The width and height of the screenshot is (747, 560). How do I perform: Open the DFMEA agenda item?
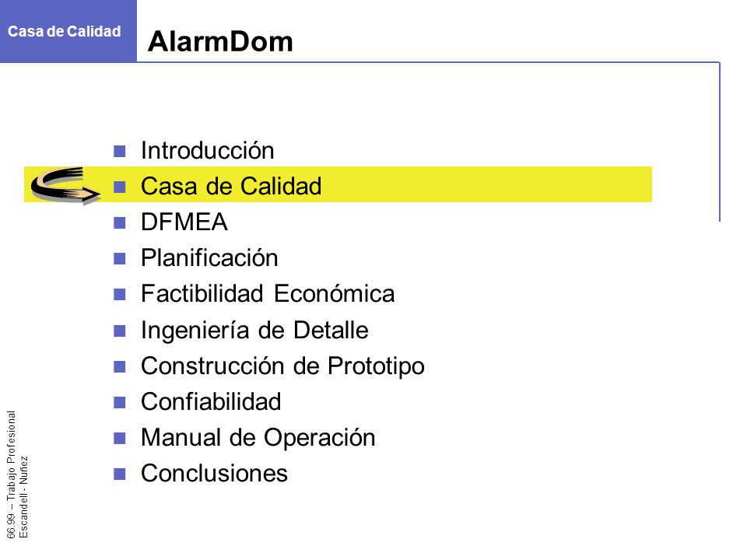pyautogui.click(x=184, y=222)
